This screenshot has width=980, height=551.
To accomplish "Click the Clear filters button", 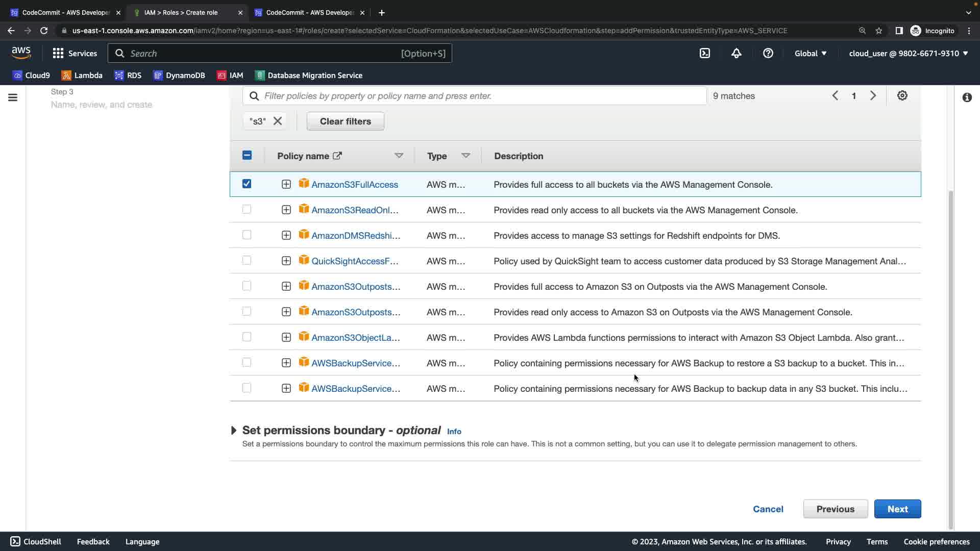I will [345, 121].
